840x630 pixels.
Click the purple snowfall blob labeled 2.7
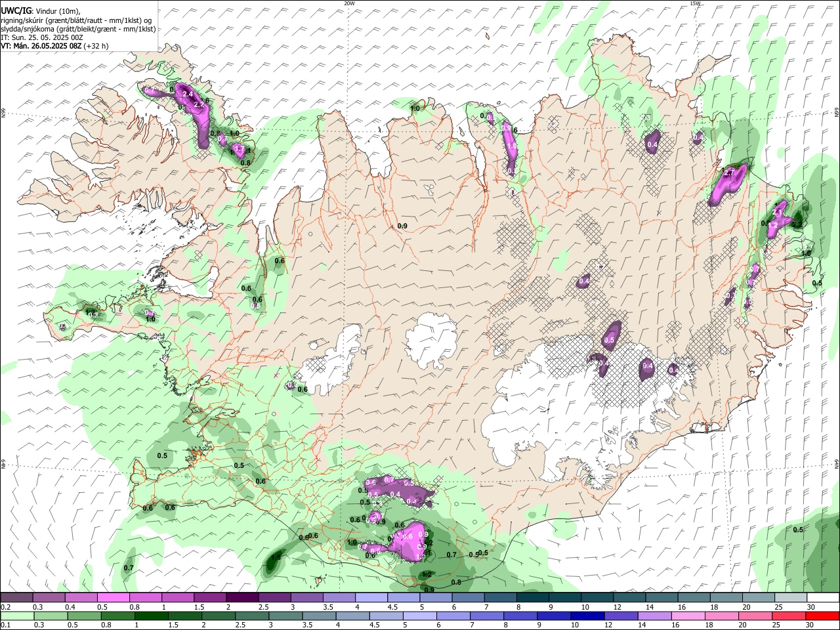[x=727, y=184]
